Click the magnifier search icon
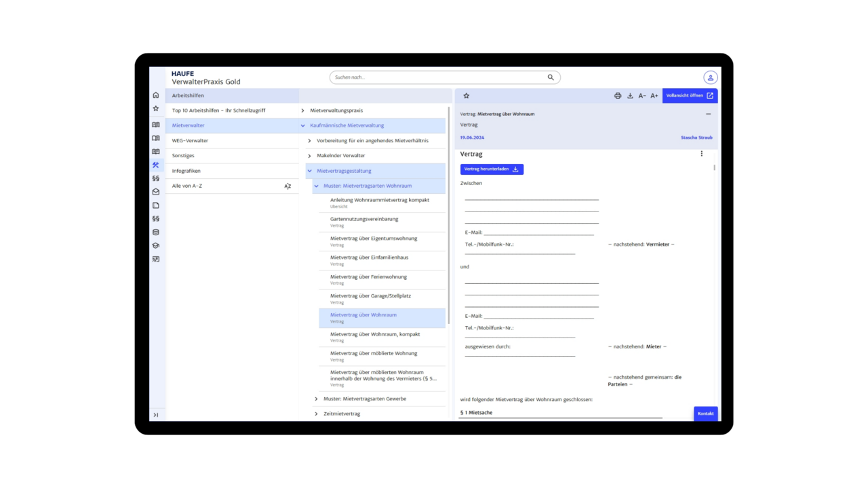This screenshot has width=868, height=488. tap(551, 77)
